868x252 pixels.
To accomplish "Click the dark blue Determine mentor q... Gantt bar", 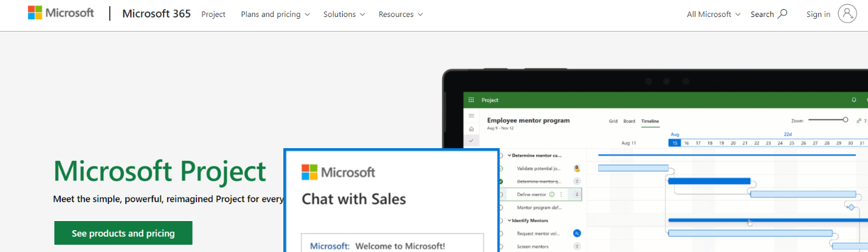I will [709, 181].
